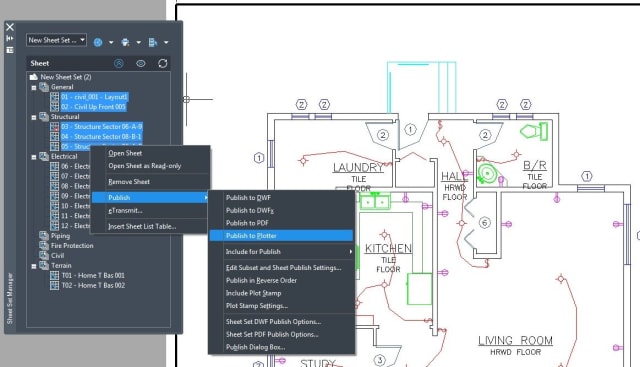Collapse the Terrain subset
Viewport: 640px width, 367px height.
(34, 266)
